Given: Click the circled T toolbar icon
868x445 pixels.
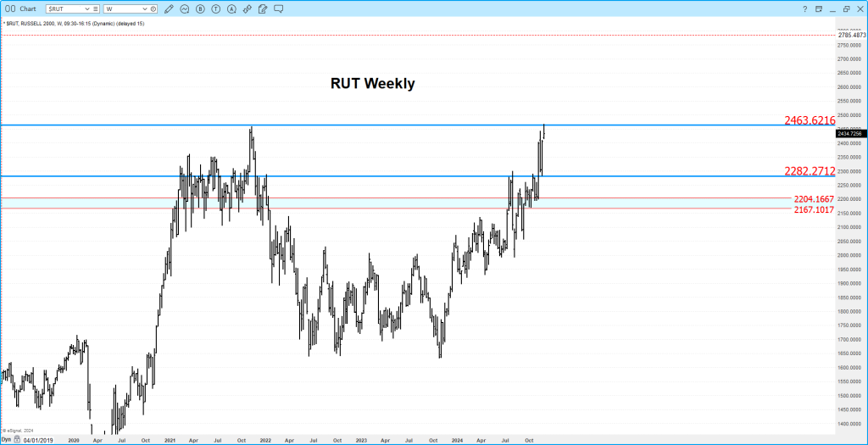Looking at the screenshot, I should [x=216, y=8].
